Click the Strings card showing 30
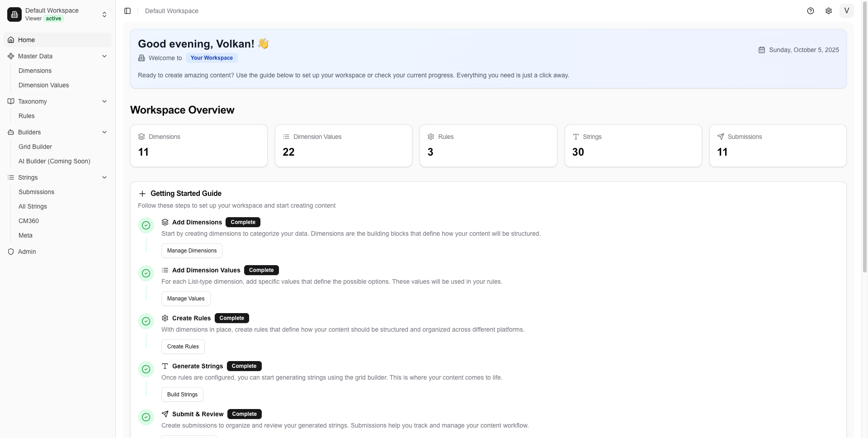This screenshot has height=438, width=868. point(633,145)
